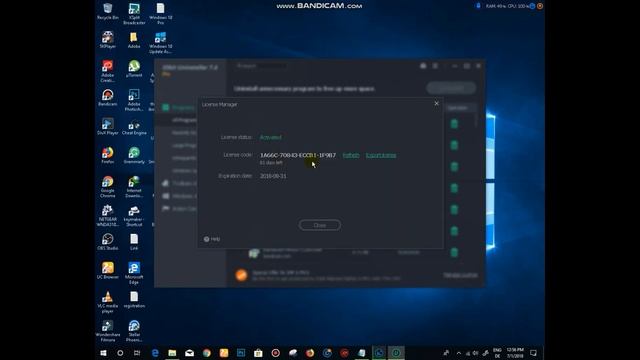Select Recently Installed in IObit sidebar
The width and height of the screenshot is (640, 360).
coord(184,133)
